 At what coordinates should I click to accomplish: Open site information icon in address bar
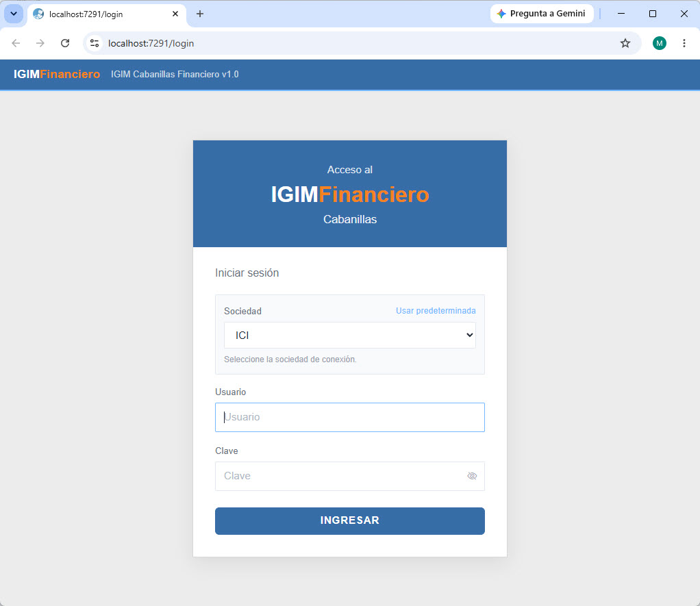coord(95,43)
